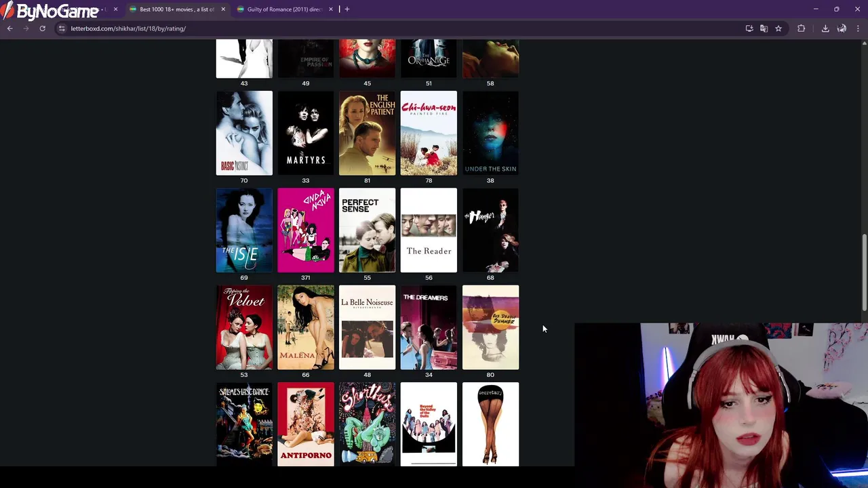Open the extensions puzzle icon
Viewport: 868px width, 488px height.
click(802, 28)
